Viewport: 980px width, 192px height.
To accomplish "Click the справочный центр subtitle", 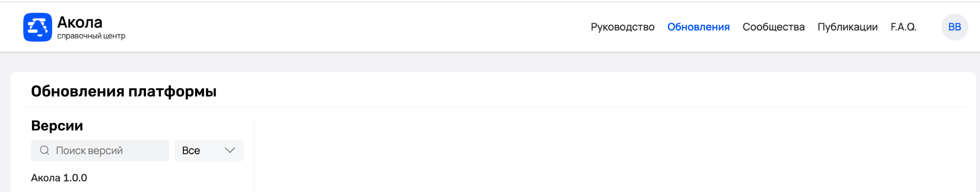I will point(91,36).
